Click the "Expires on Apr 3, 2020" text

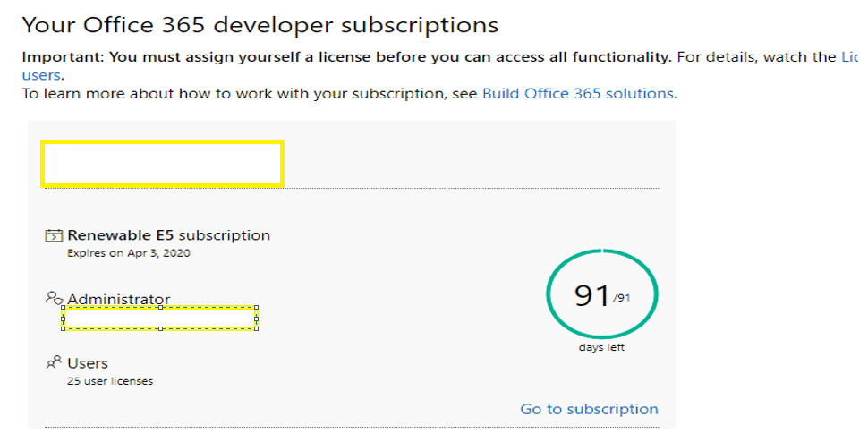click(x=129, y=253)
